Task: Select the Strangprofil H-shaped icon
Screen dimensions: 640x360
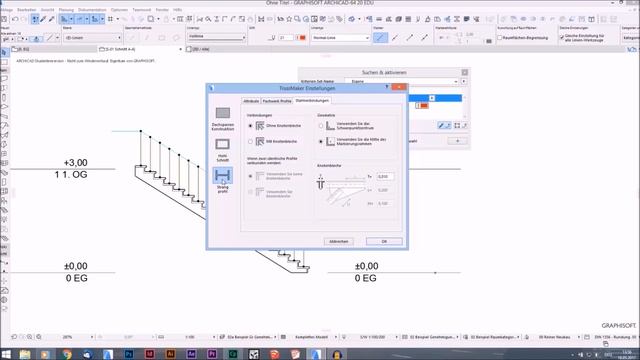Action: click(222, 176)
